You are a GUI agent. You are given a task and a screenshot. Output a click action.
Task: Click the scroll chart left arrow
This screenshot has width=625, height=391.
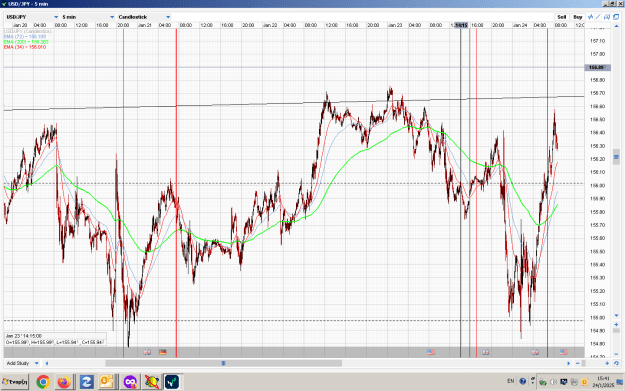point(47,363)
